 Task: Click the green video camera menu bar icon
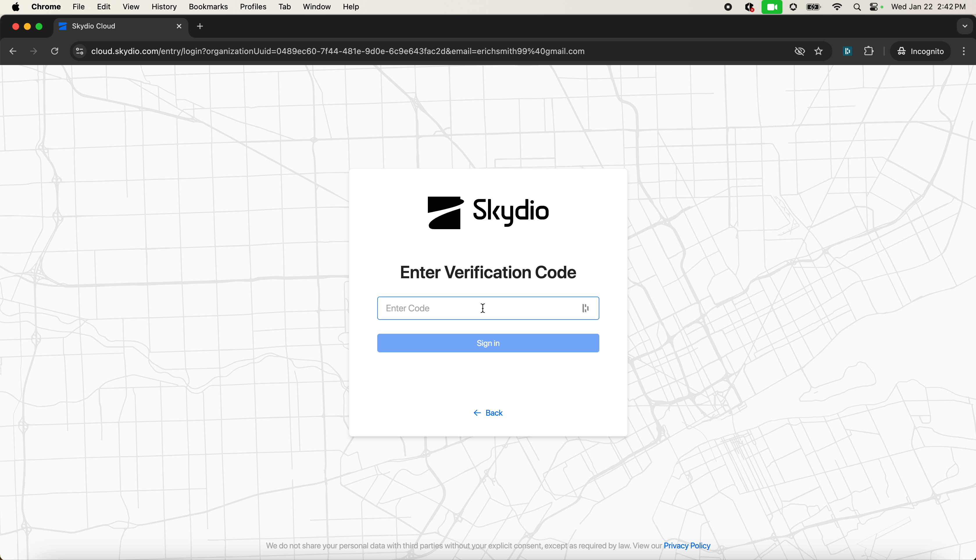coord(772,7)
